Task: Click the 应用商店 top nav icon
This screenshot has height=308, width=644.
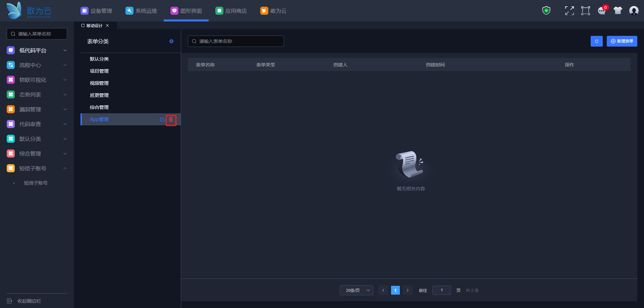Action: pyautogui.click(x=219, y=11)
